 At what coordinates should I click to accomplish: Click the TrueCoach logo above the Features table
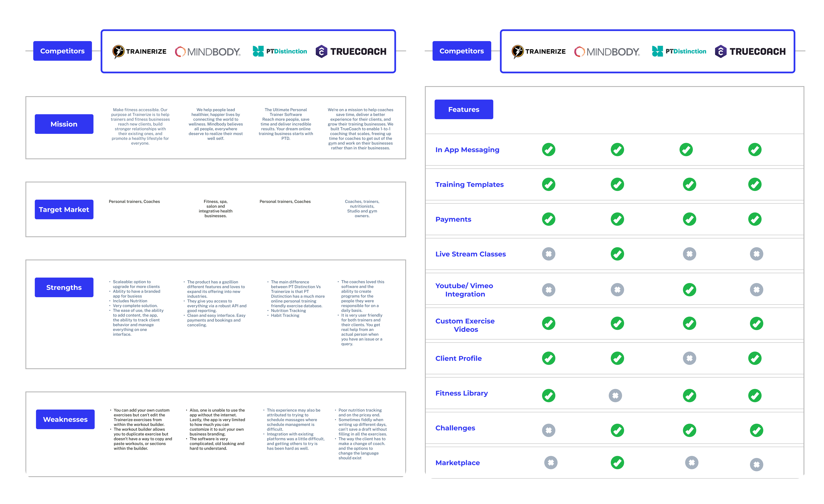point(750,51)
